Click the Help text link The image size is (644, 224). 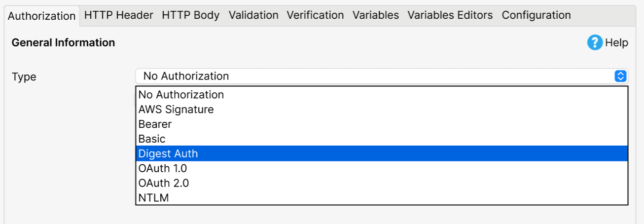point(617,42)
